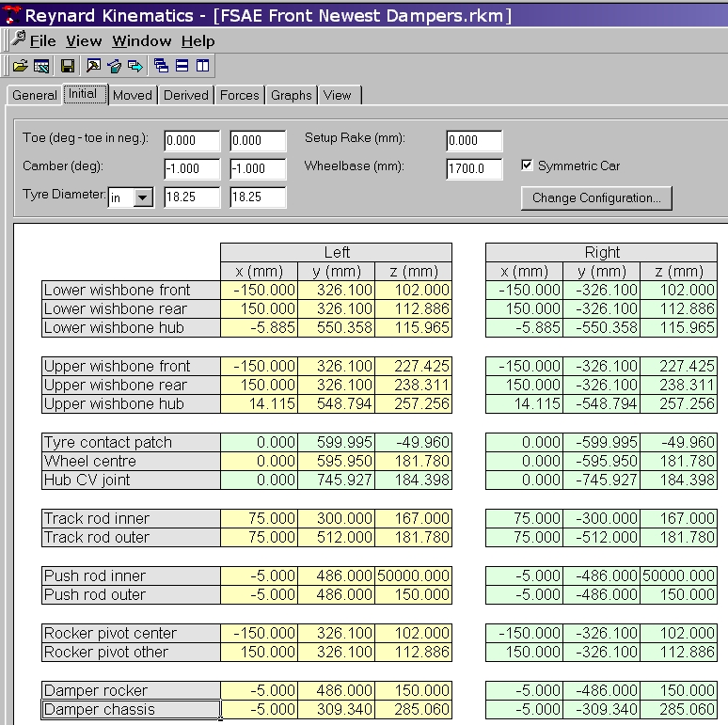728x725 pixels.
Task: Click Left z cell of Track rod inner 167.000
Action: pyautogui.click(x=413, y=518)
